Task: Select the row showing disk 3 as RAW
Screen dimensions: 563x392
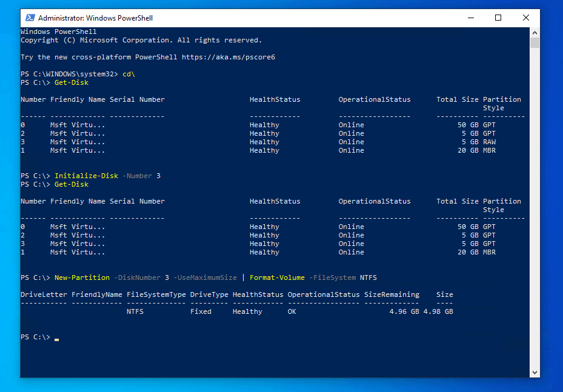Action: [242, 141]
